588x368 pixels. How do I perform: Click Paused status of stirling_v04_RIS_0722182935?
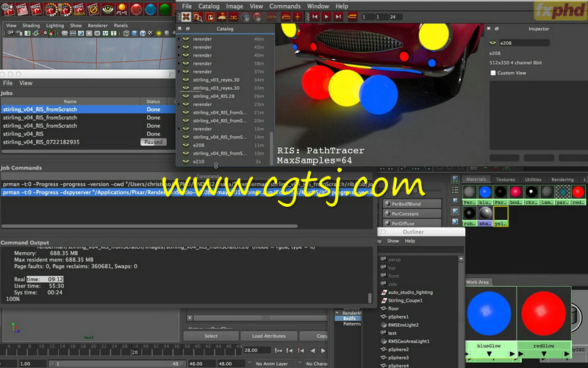[154, 142]
